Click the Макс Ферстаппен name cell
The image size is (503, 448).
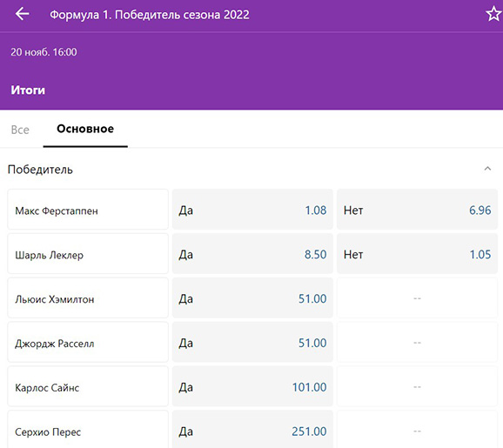[88, 210]
